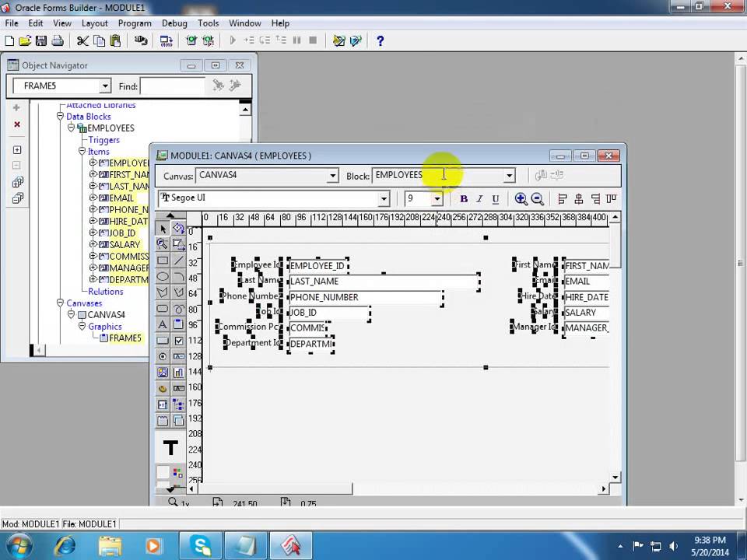Collapse the EMPLOYEES block node
This screenshot has height=560, width=747.
71,128
